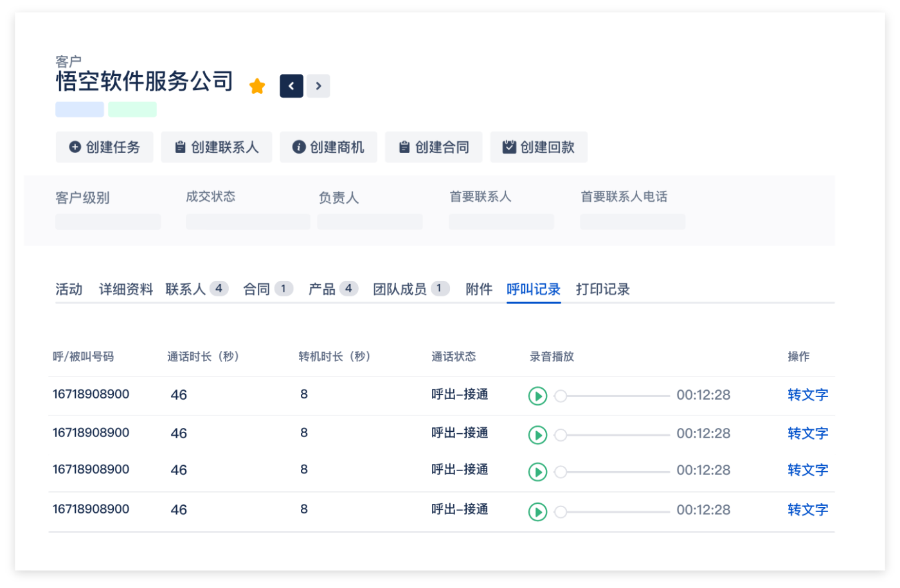Play the fourth call recording
The height and width of the screenshot is (588, 900).
click(537, 512)
